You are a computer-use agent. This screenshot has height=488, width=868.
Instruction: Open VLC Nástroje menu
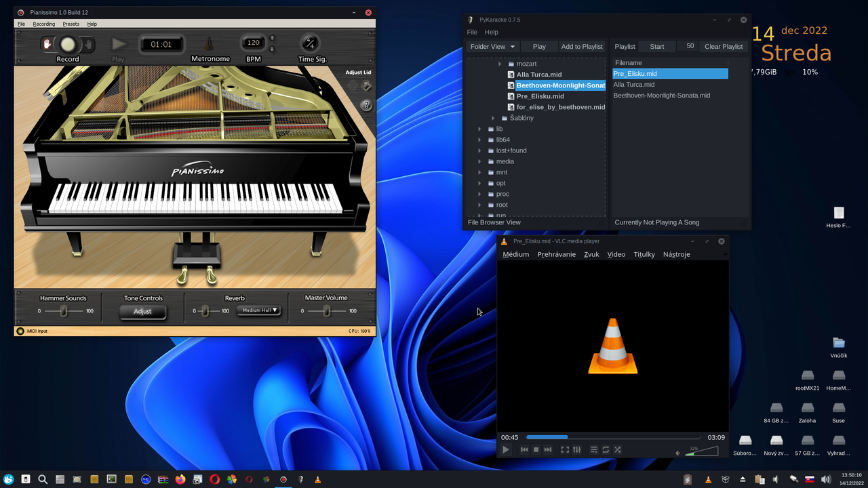pos(676,254)
